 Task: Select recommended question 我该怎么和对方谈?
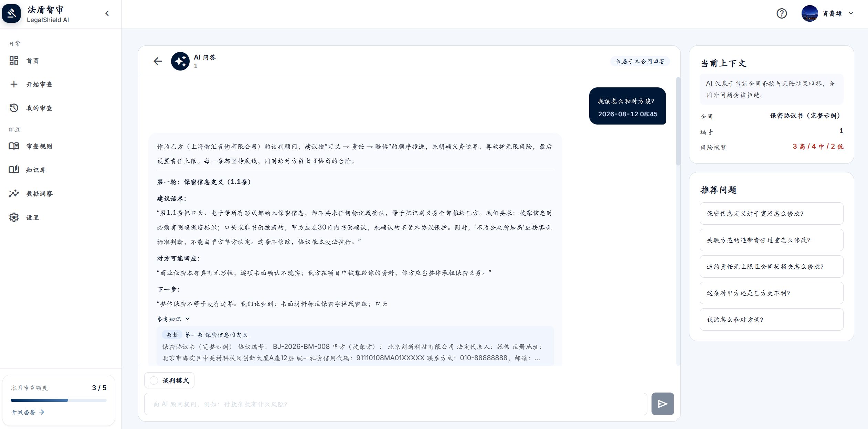[771, 320]
